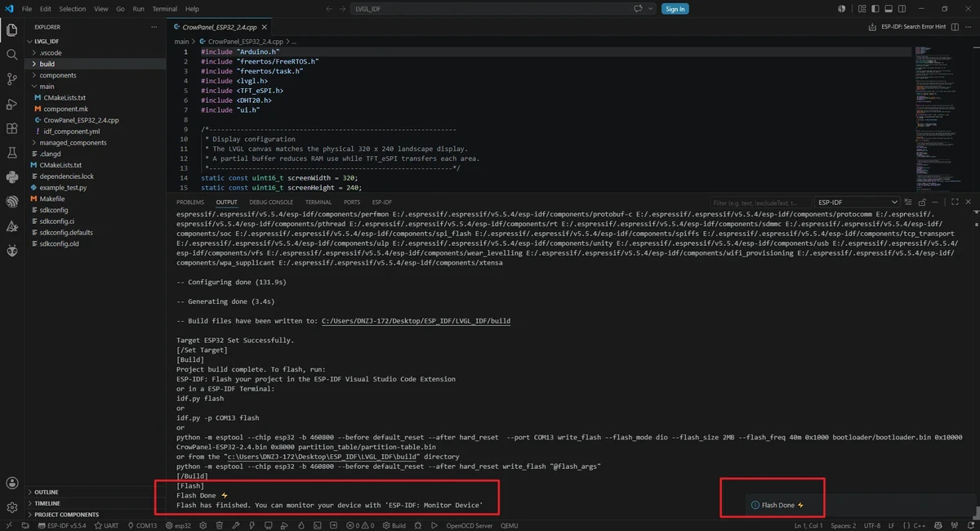The width and height of the screenshot is (980, 531).
Task: Click Customize Layout icon in title bar
Action: [x=862, y=9]
